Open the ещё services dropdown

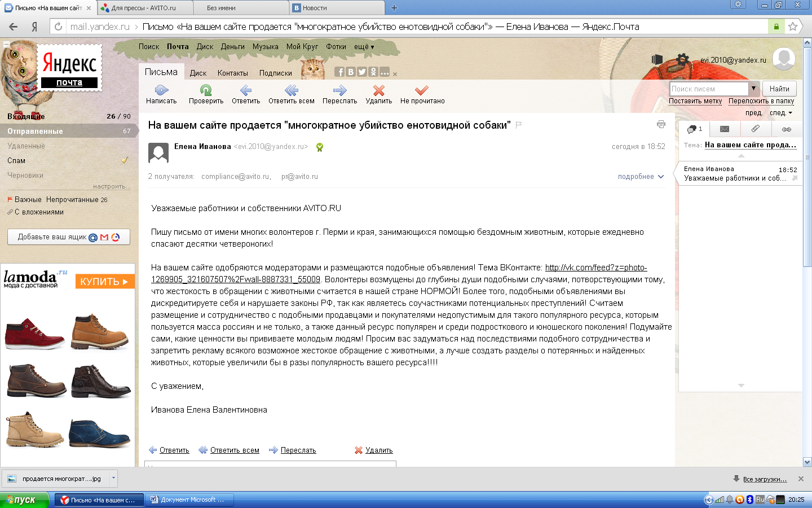coord(364,47)
